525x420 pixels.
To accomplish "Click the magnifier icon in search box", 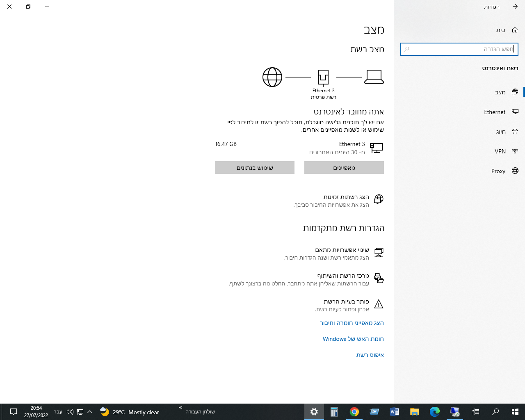I will coord(406,49).
